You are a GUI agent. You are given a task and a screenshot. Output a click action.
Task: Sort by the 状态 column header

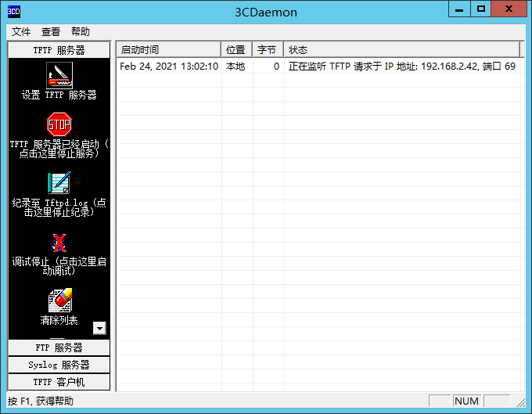click(401, 50)
